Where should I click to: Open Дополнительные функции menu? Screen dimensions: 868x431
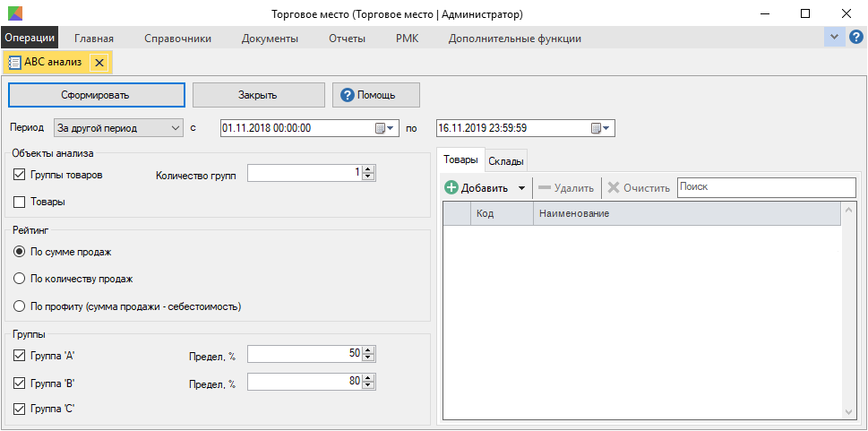coord(515,39)
